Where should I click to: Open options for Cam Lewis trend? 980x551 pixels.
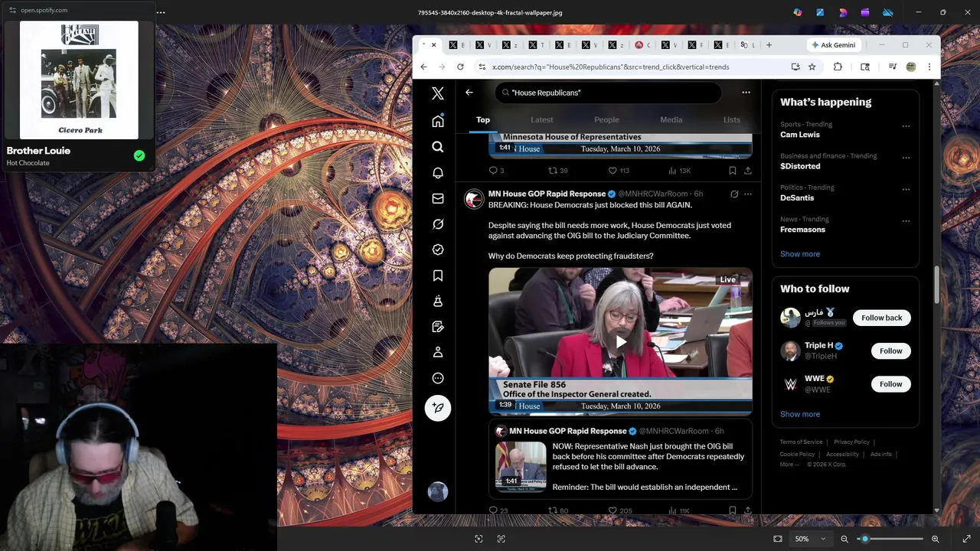tap(906, 126)
